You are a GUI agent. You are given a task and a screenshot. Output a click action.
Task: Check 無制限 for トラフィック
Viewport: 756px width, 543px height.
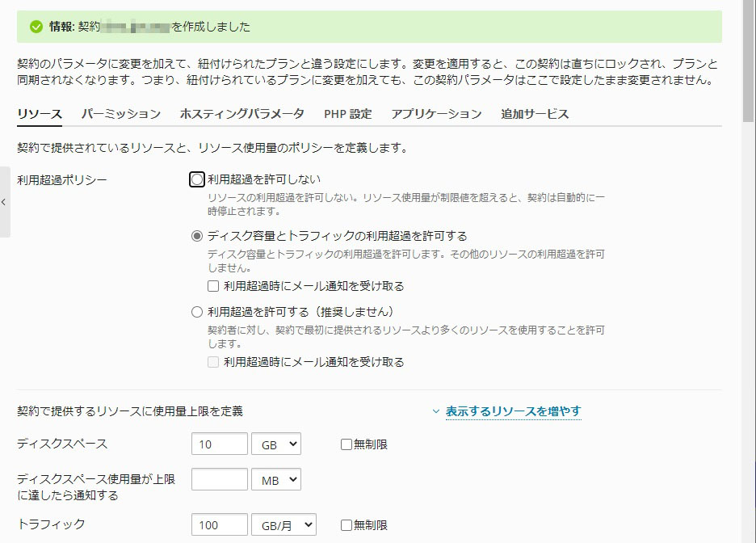pos(346,525)
